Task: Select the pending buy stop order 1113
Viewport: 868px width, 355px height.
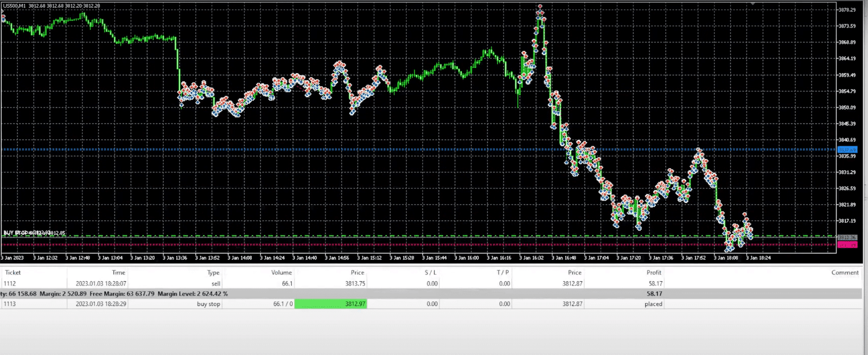Action: (x=10, y=304)
